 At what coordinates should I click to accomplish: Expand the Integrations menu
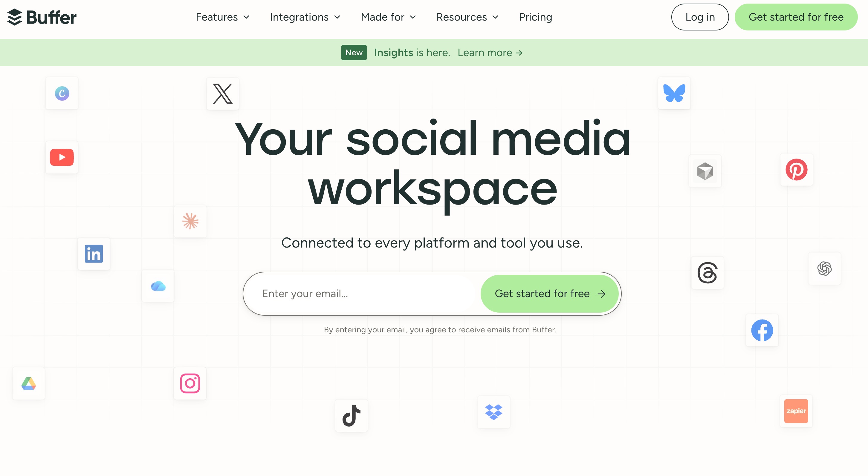coord(305,17)
